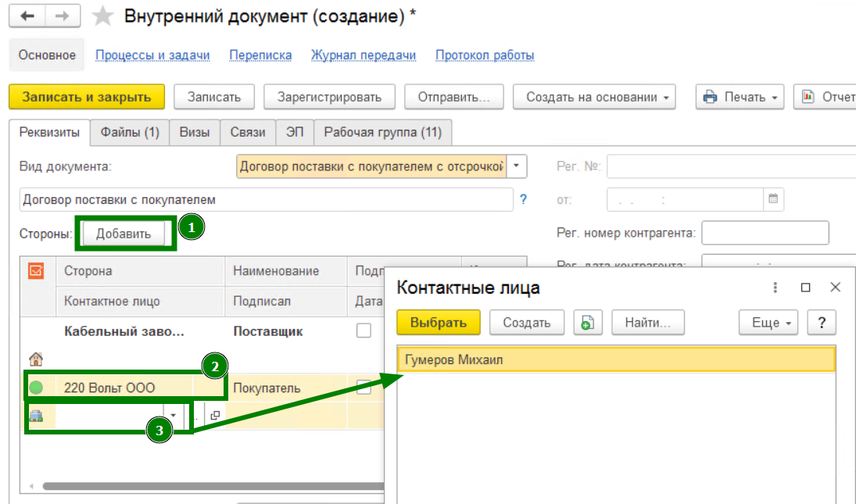This screenshot has height=504, width=856.
Task: Open Визы tab
Action: 195,133
